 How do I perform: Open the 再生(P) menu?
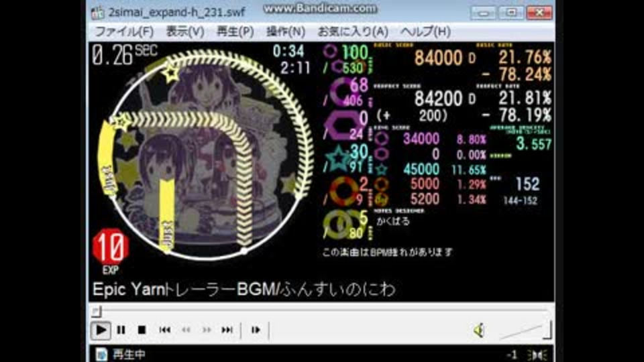click(235, 32)
